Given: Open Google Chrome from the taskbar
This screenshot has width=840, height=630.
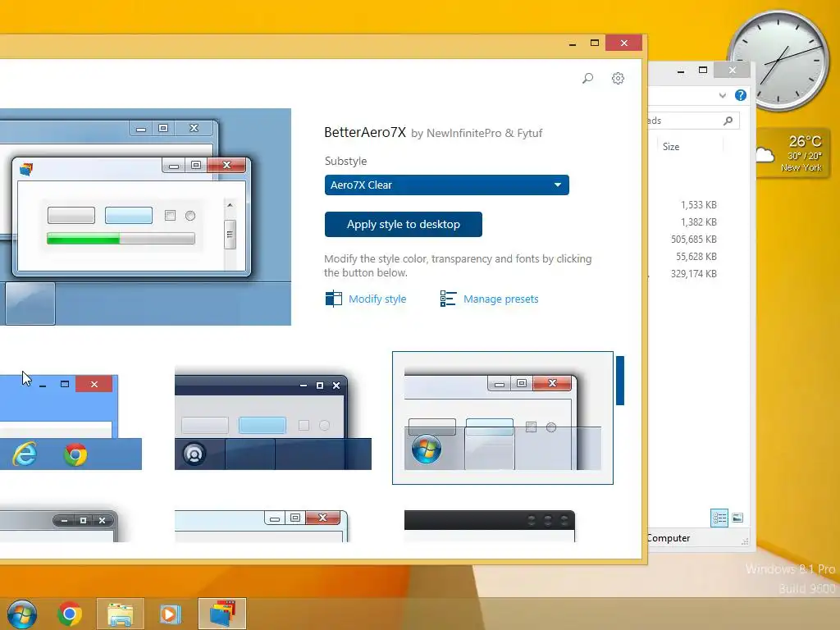Looking at the screenshot, I should (70, 614).
